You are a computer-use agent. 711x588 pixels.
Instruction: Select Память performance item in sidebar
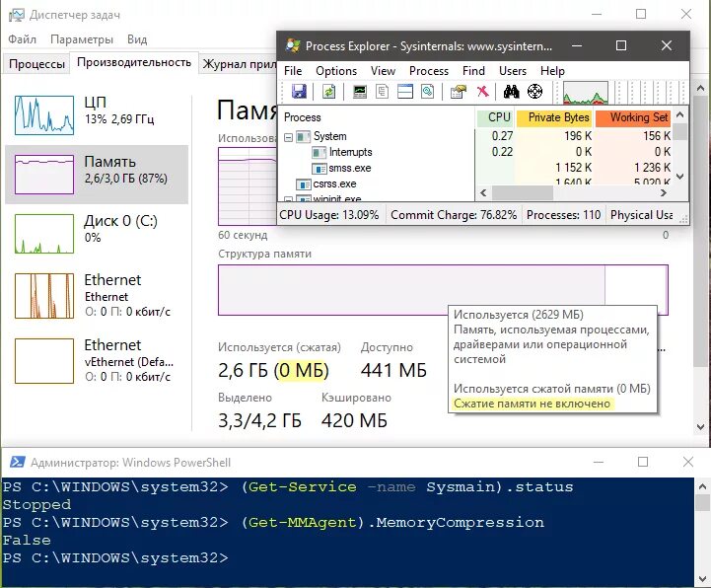[x=96, y=175]
